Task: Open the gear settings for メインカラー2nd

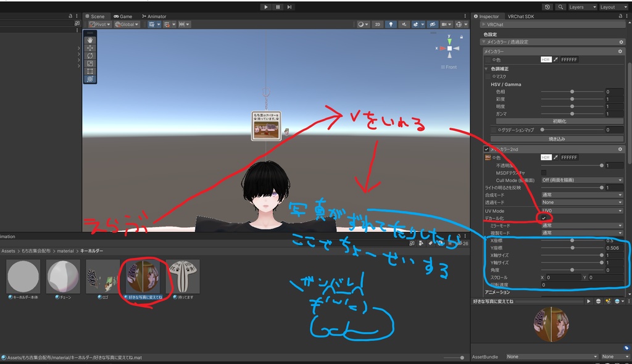Action: tap(620, 149)
